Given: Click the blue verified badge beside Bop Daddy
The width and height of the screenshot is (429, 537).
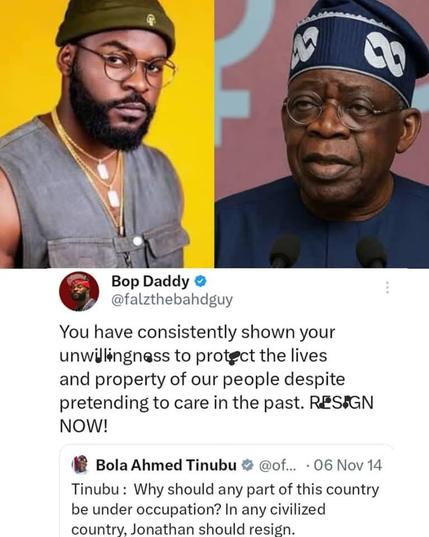Looking at the screenshot, I should click(201, 282).
